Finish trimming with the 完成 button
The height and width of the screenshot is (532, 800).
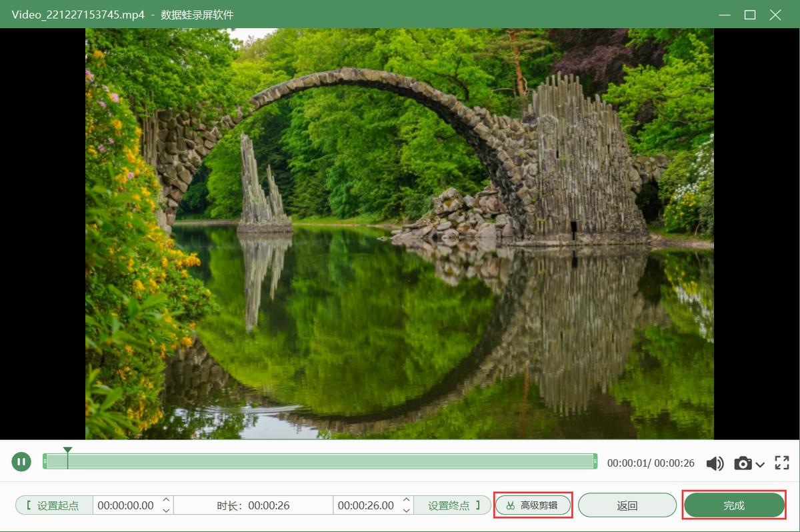pyautogui.click(x=734, y=505)
